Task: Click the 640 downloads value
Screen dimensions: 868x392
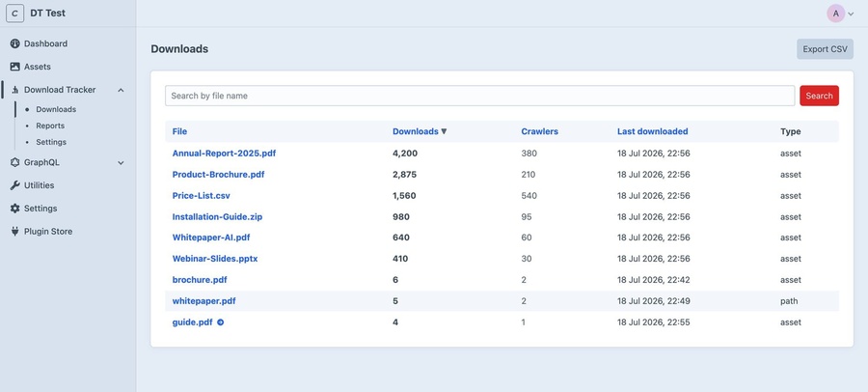Action: (x=401, y=238)
